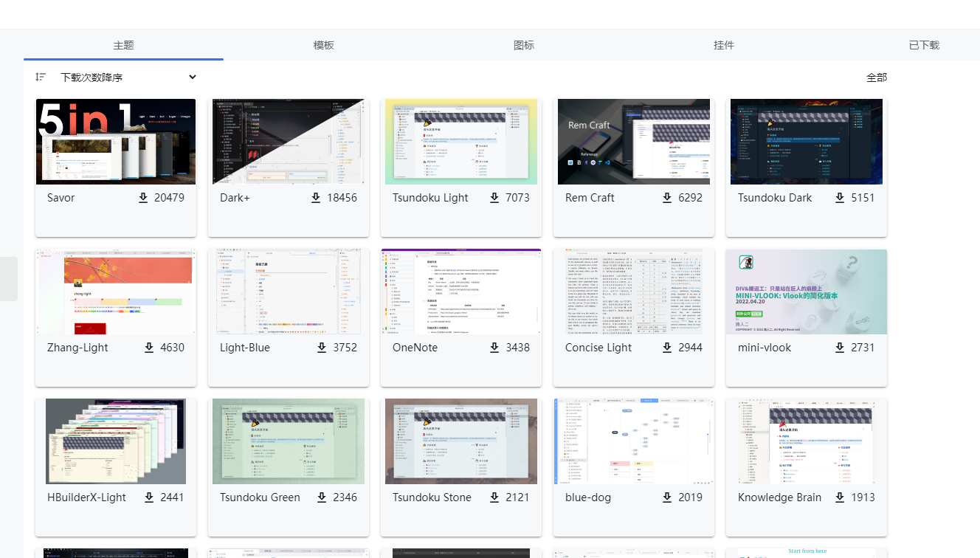This screenshot has width=980, height=558.
Task: Open the Concise Light preview thumbnail
Action: click(634, 292)
